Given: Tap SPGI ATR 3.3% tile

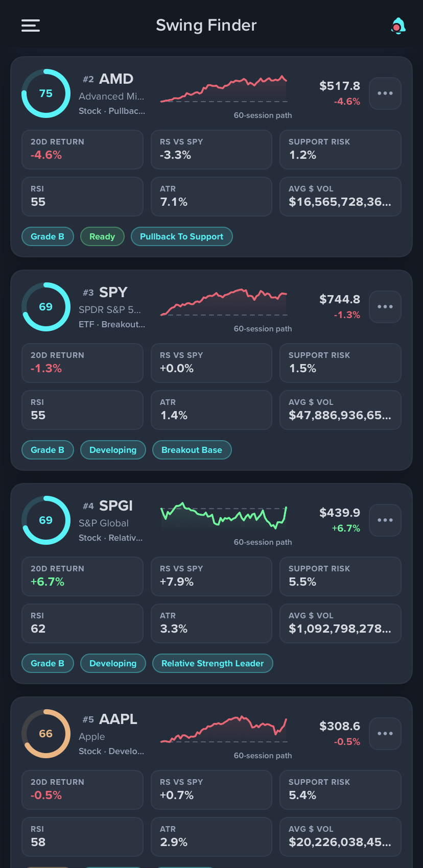Looking at the screenshot, I should tap(212, 623).
